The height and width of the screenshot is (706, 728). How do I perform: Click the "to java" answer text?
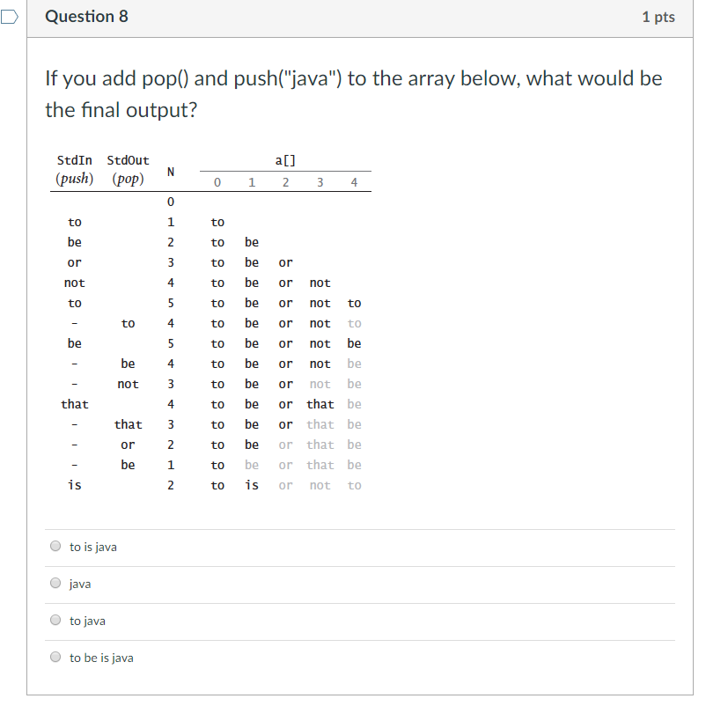tap(85, 620)
